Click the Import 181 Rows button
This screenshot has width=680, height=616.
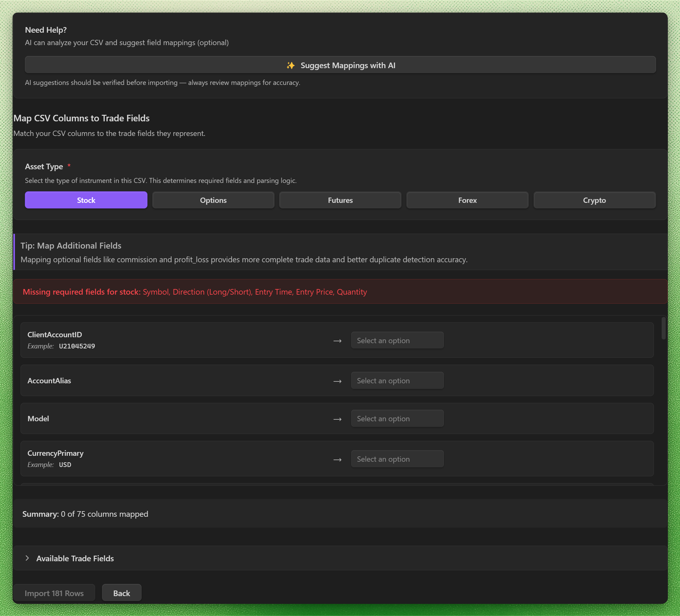tap(54, 593)
